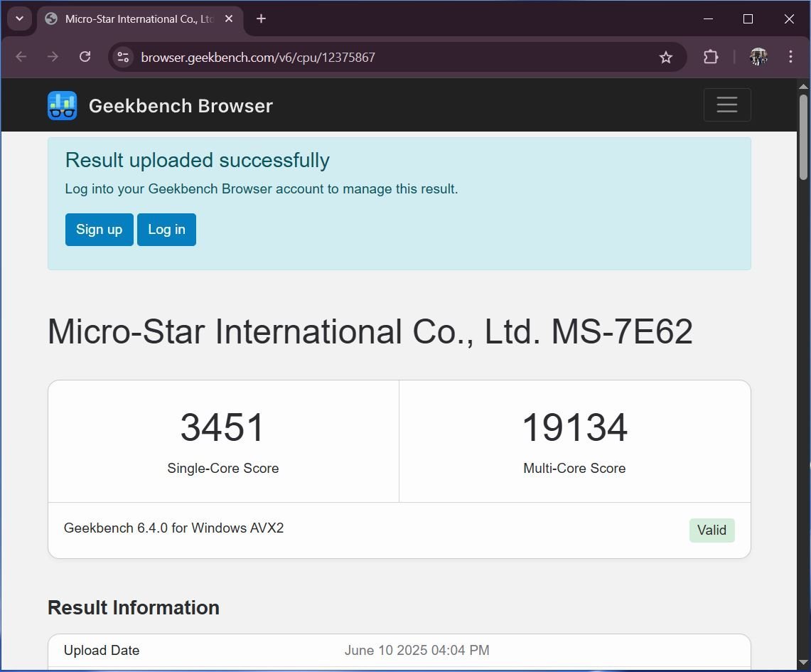811x672 pixels.
Task: Click the scrollbar up arrow
Action: click(803, 86)
